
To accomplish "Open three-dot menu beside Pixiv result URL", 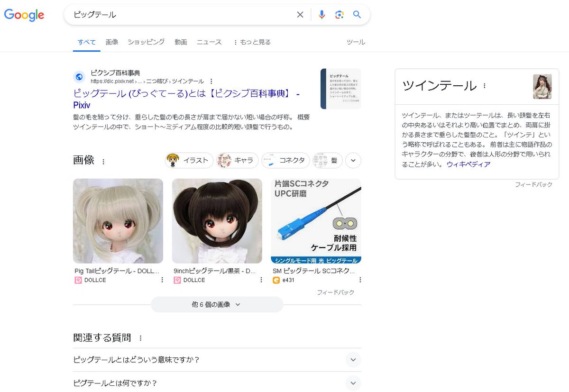I will [x=211, y=82].
